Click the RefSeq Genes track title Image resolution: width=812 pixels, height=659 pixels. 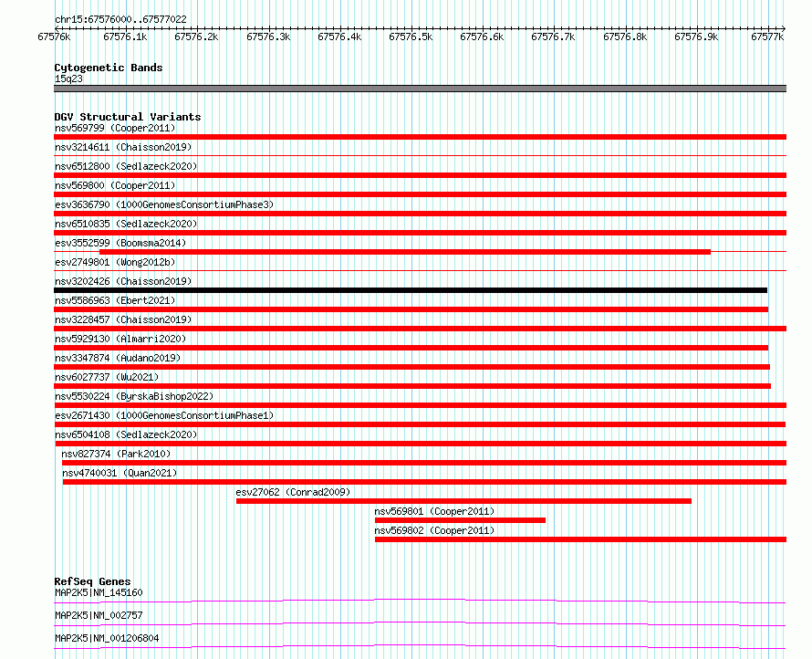coord(93,581)
